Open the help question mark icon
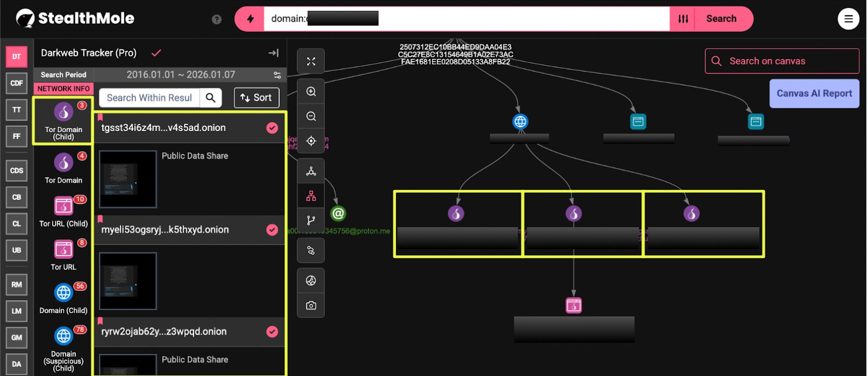Viewport: 868px width, 376px height. click(x=216, y=20)
